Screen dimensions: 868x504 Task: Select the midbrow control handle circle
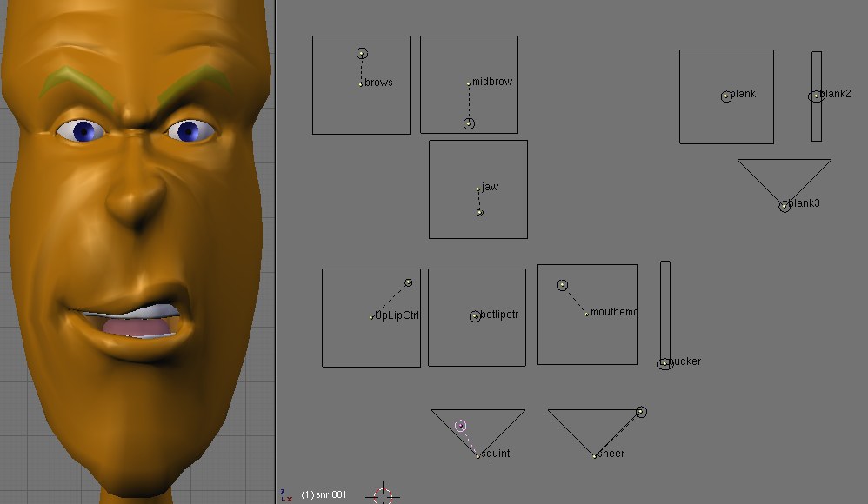(x=469, y=123)
